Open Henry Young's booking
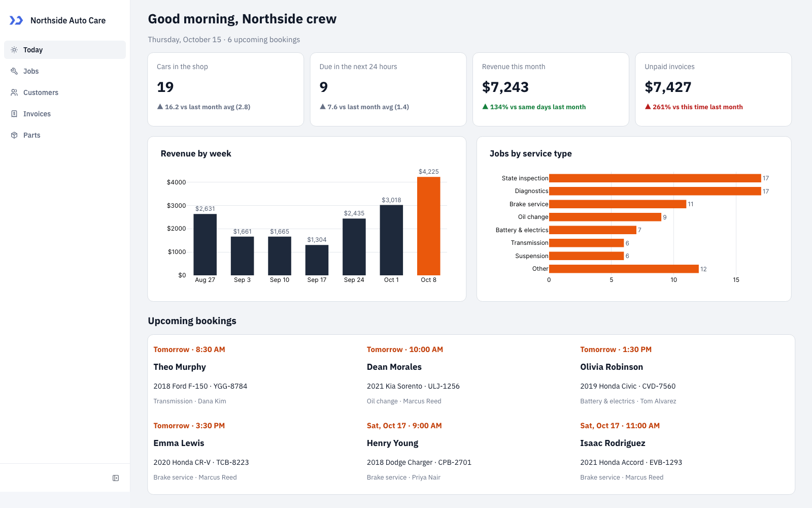This screenshot has width=812, height=508. pyautogui.click(x=470, y=452)
